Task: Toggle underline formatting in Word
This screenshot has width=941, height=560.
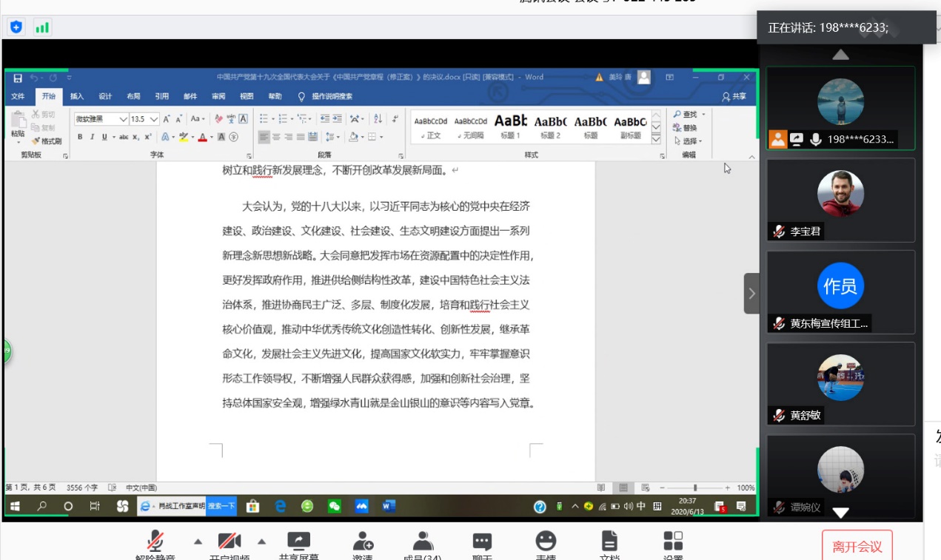Action: tap(104, 137)
